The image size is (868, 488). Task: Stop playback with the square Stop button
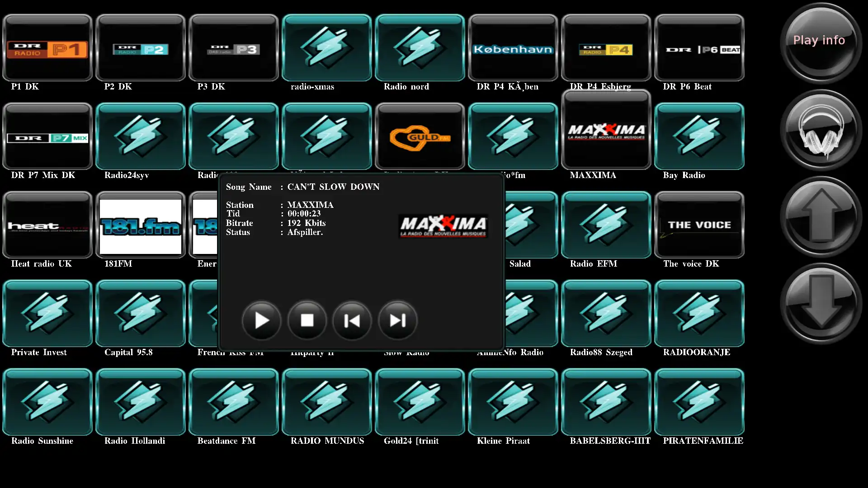tap(307, 320)
